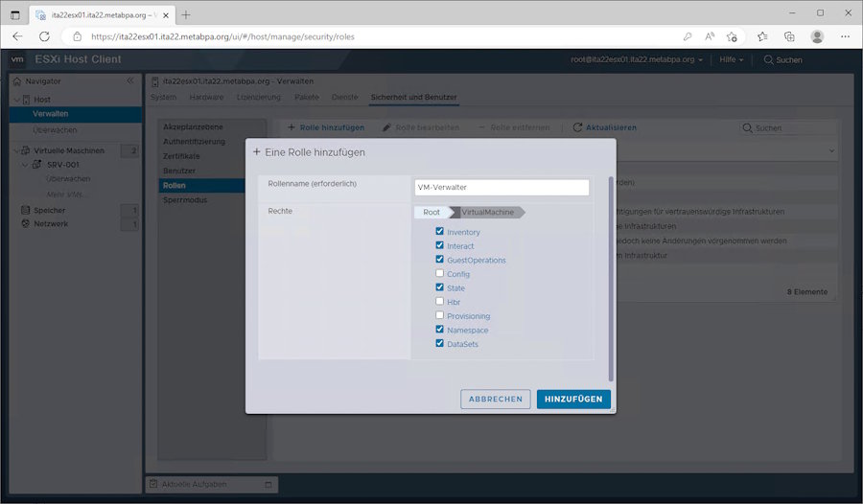
Task: Toggle the Namespace privilege checkbox
Action: click(x=439, y=329)
